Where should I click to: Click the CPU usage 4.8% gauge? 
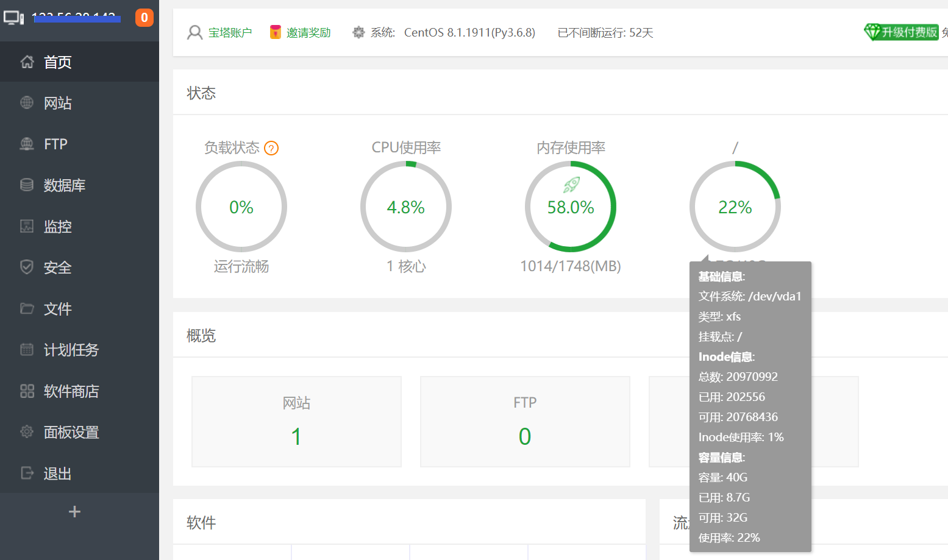pos(406,207)
